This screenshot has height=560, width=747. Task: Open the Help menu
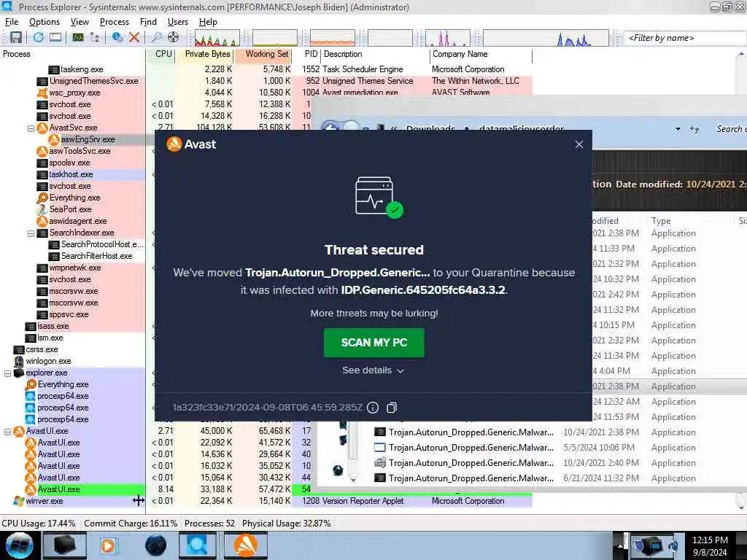point(208,22)
